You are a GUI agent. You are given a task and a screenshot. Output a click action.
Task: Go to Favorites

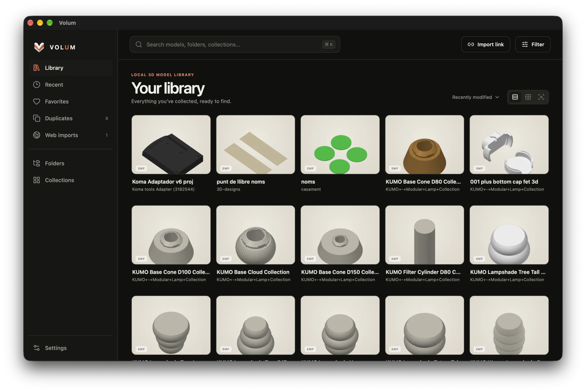coord(71,102)
